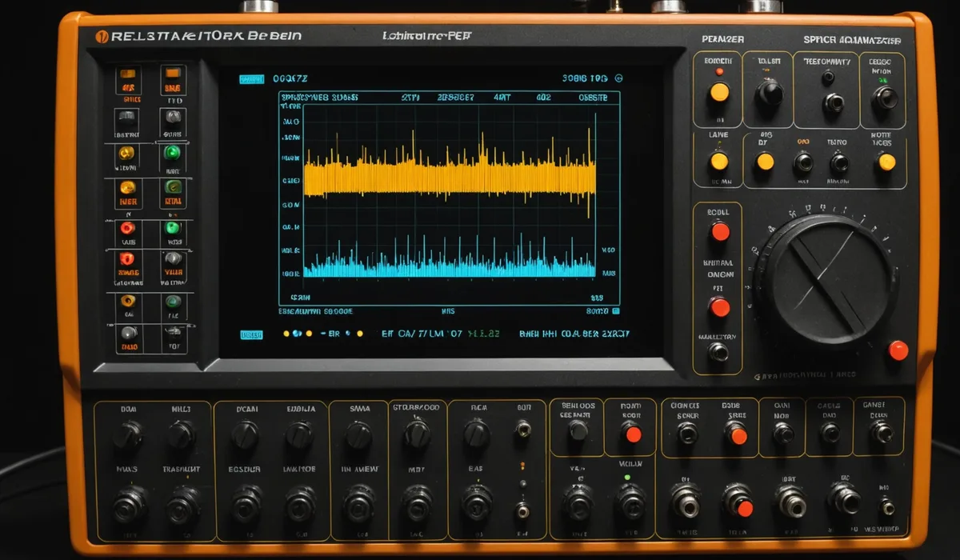Toggle the lit green button in the third left-panel row

171,152
